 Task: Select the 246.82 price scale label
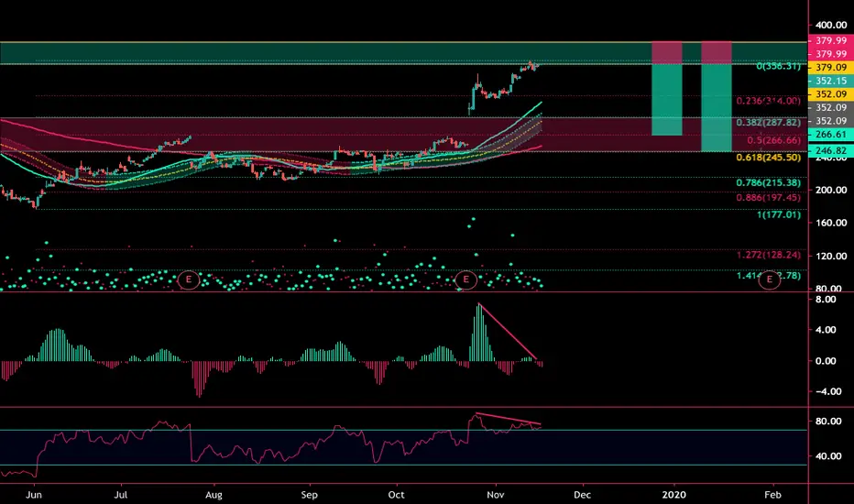pyautogui.click(x=830, y=151)
